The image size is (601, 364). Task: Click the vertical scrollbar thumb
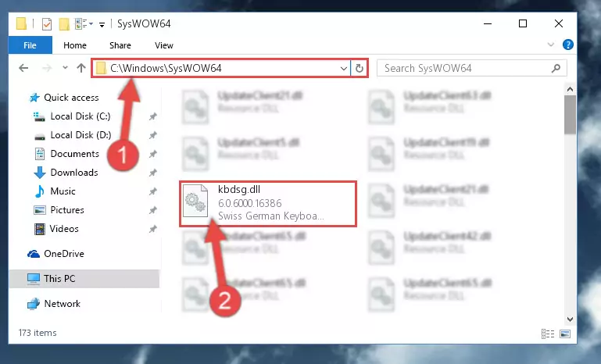pyautogui.click(x=570, y=115)
